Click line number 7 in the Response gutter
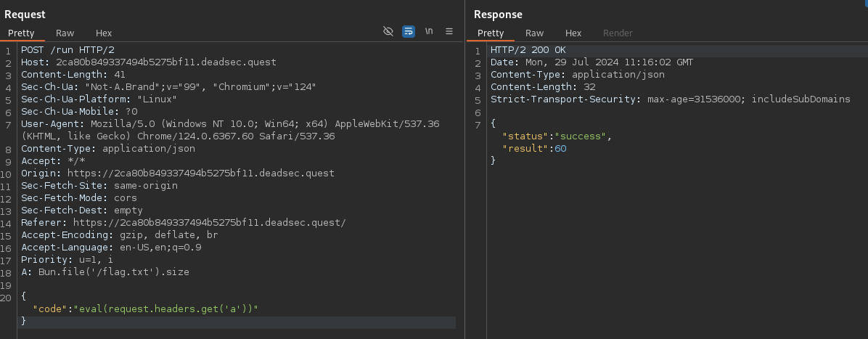Viewport: 868px width, 339px height. tap(478, 124)
